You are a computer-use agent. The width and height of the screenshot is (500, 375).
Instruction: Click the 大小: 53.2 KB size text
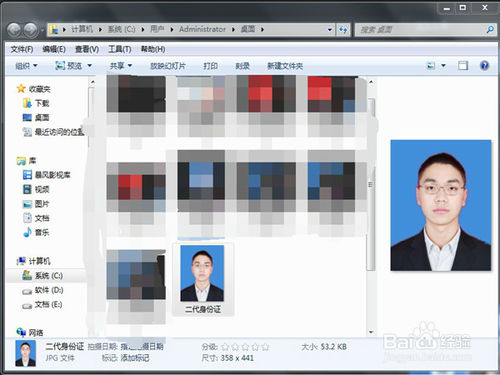pyautogui.click(x=324, y=347)
